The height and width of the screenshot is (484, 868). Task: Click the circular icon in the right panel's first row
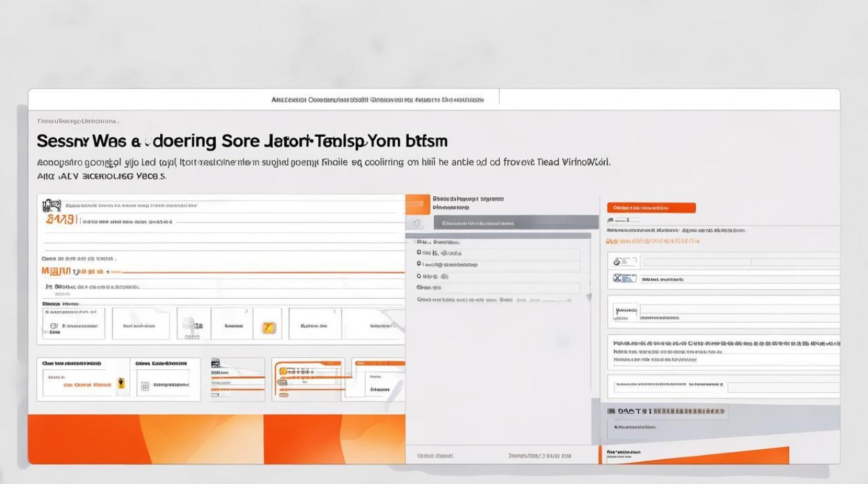tap(618, 261)
